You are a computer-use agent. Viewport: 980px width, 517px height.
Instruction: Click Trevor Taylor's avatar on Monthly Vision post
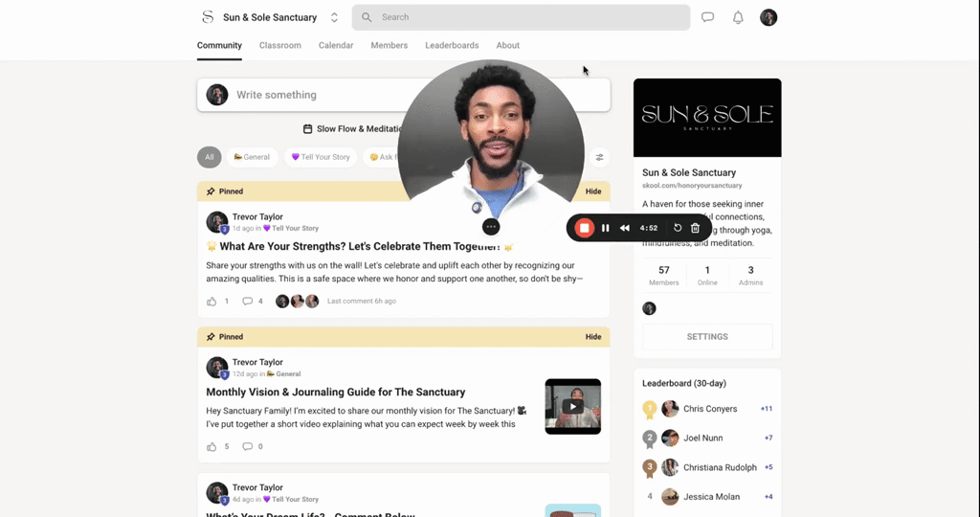click(217, 368)
